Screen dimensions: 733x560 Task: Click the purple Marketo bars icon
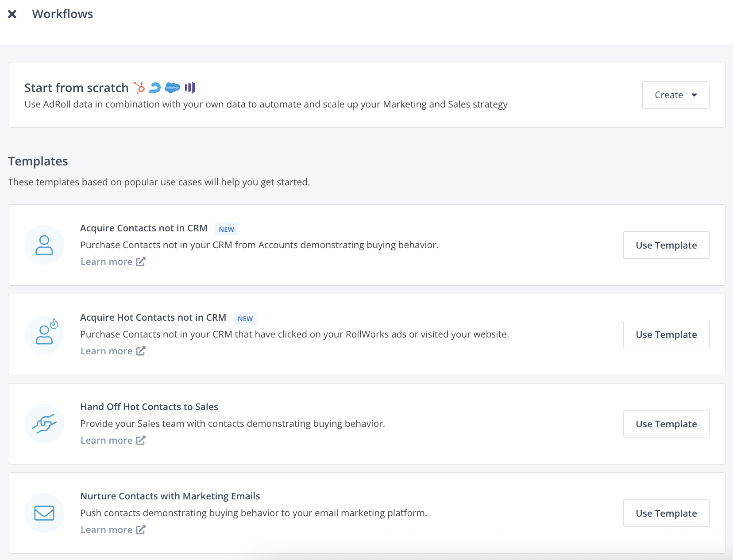tap(190, 88)
